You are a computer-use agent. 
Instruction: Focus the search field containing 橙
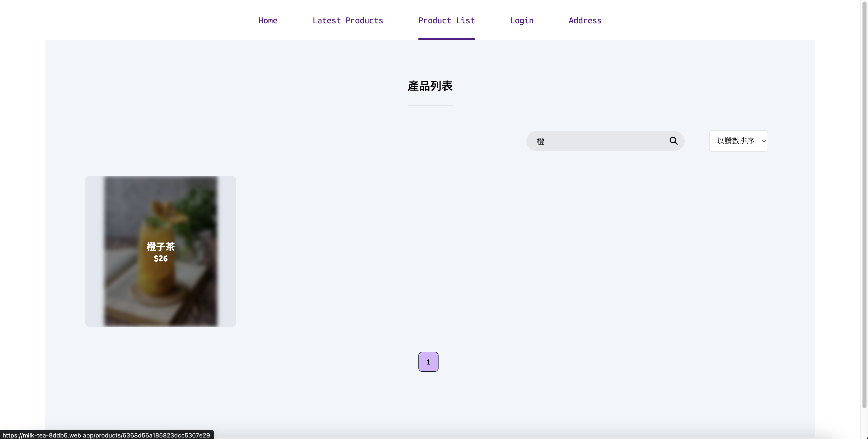tap(600, 141)
